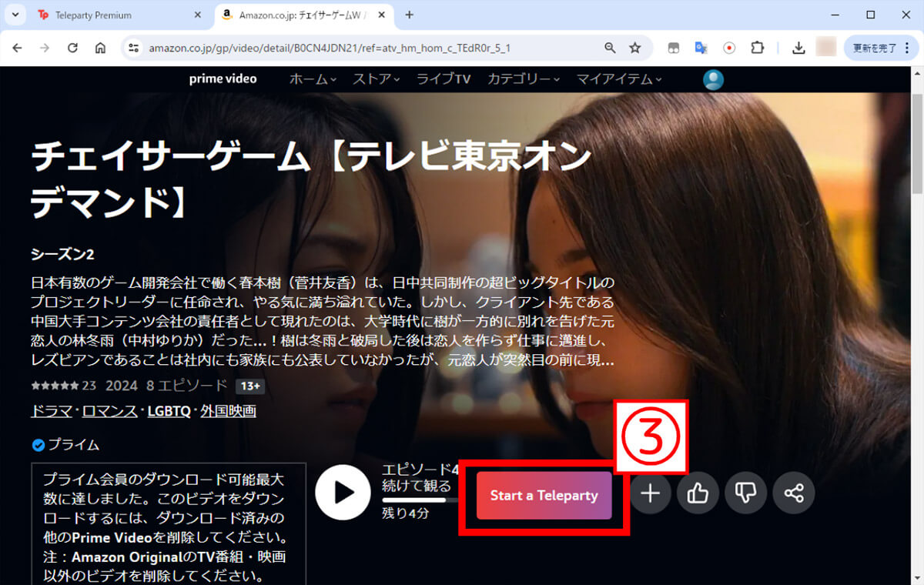Like the show with thumbs up
Image resolution: width=924 pixels, height=585 pixels.
[698, 493]
